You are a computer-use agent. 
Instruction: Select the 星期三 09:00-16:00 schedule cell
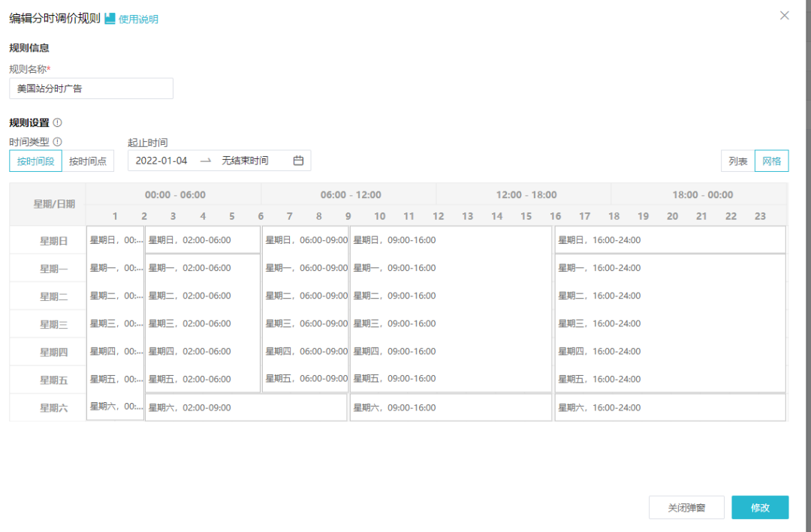tap(449, 323)
